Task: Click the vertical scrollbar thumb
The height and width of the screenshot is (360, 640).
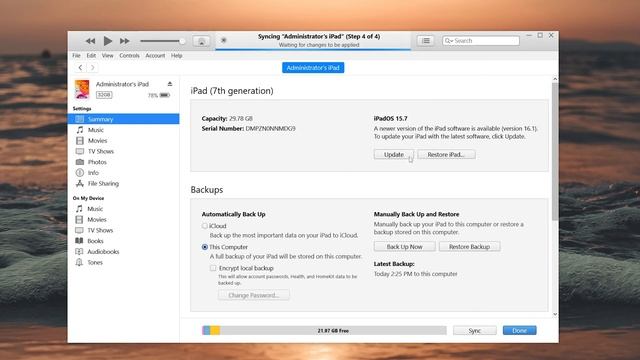Action: pos(555,151)
